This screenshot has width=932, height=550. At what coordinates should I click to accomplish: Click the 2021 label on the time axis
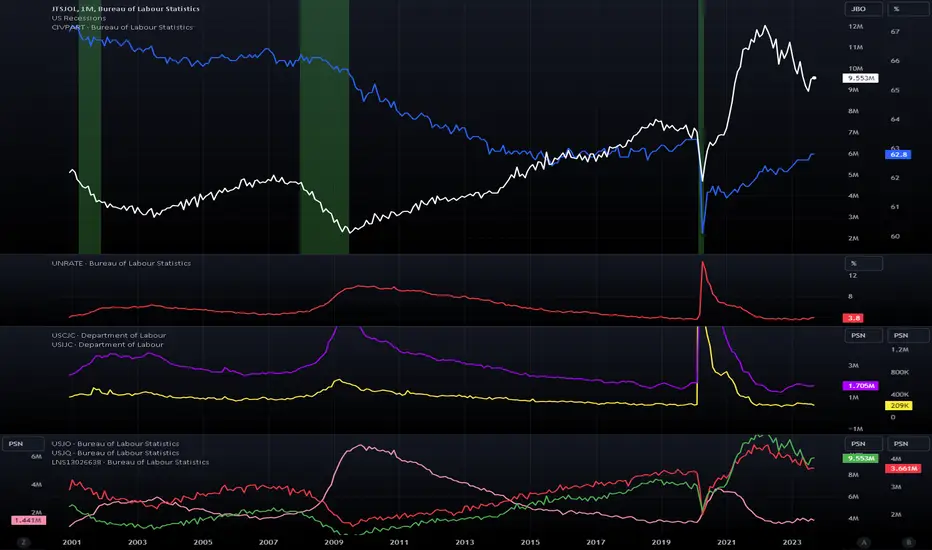click(726, 542)
